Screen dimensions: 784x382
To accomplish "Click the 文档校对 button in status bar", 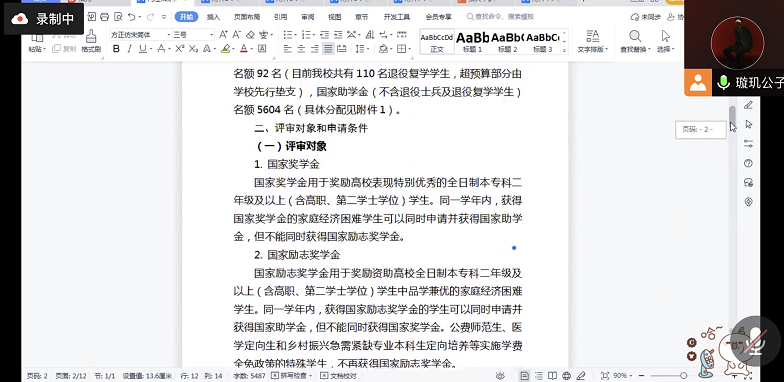I will (338, 376).
